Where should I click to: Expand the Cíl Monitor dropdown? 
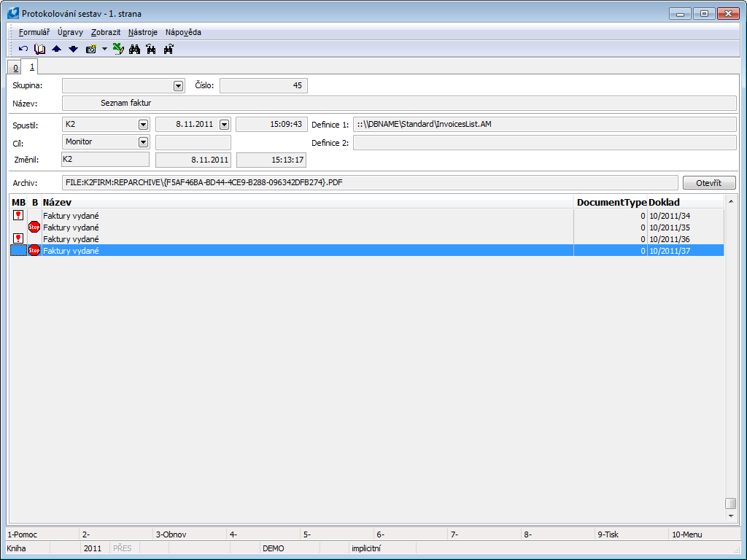click(x=143, y=142)
